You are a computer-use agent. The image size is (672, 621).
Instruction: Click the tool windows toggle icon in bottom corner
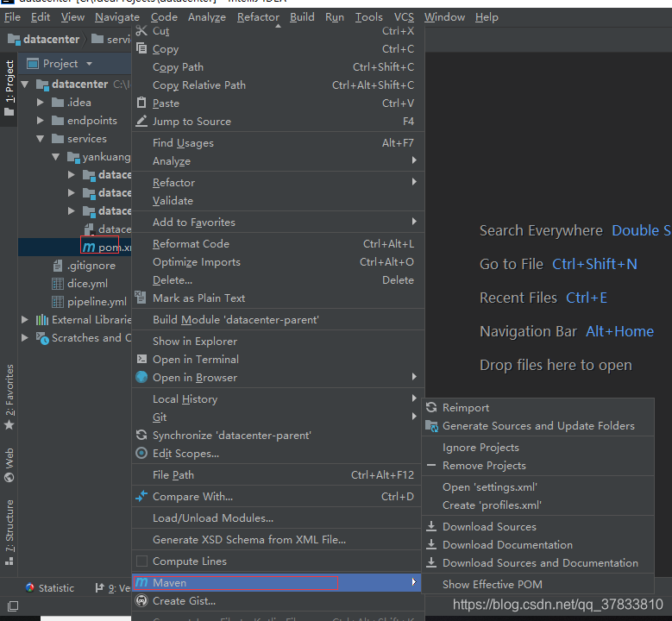(13, 605)
